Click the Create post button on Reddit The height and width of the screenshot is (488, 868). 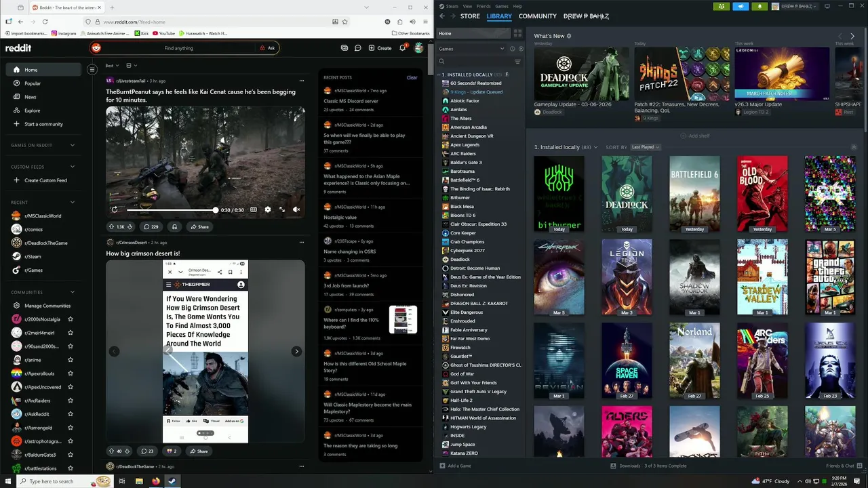click(380, 48)
